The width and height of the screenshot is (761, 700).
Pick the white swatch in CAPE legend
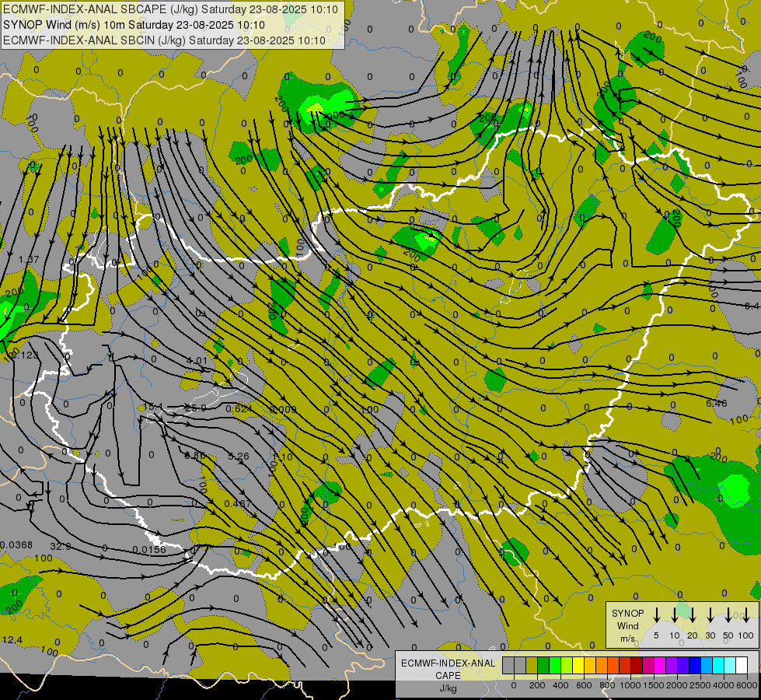(x=741, y=665)
